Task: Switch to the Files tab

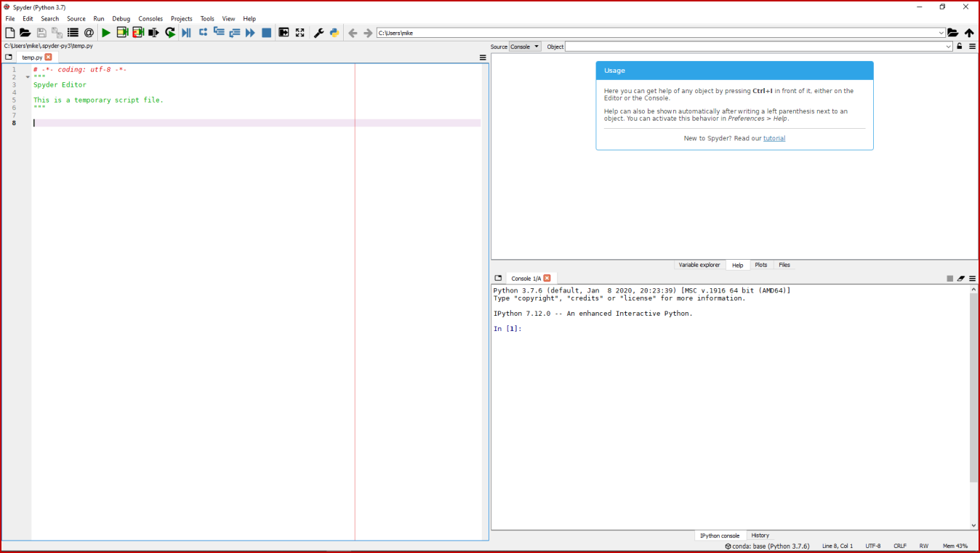Action: (784, 265)
